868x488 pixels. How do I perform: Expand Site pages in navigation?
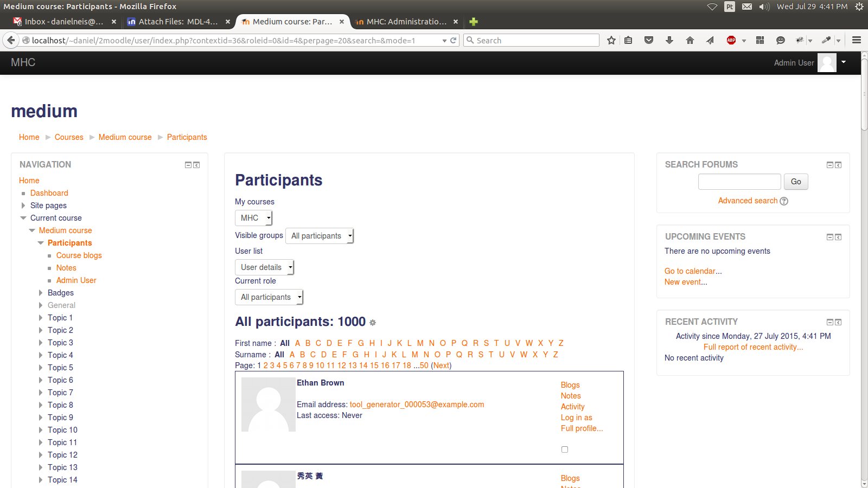[23, 206]
